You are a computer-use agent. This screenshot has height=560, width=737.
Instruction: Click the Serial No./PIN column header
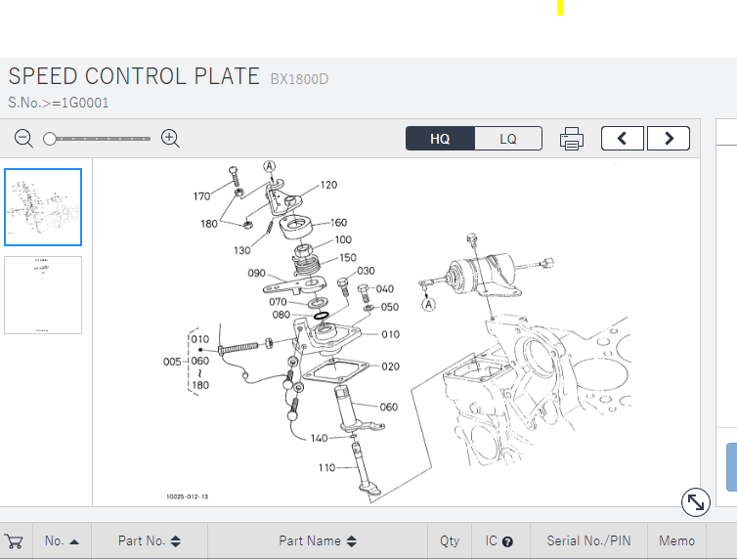tap(588, 540)
